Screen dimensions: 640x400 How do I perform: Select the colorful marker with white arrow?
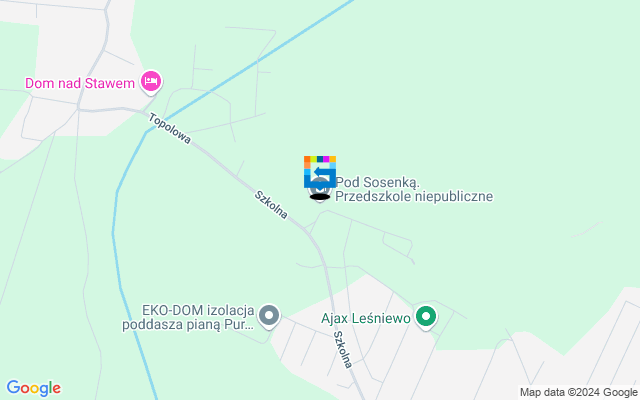point(320,171)
